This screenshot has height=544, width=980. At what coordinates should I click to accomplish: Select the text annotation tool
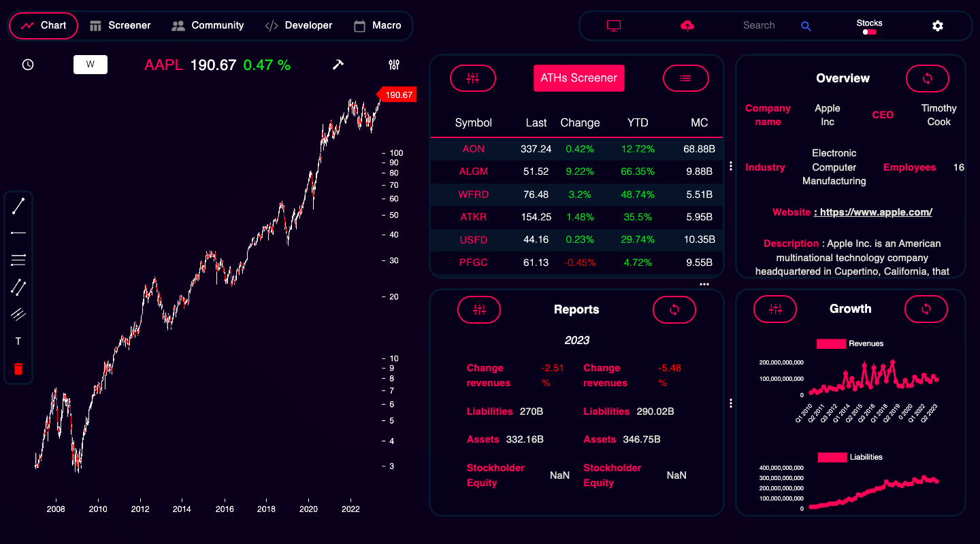(x=18, y=341)
